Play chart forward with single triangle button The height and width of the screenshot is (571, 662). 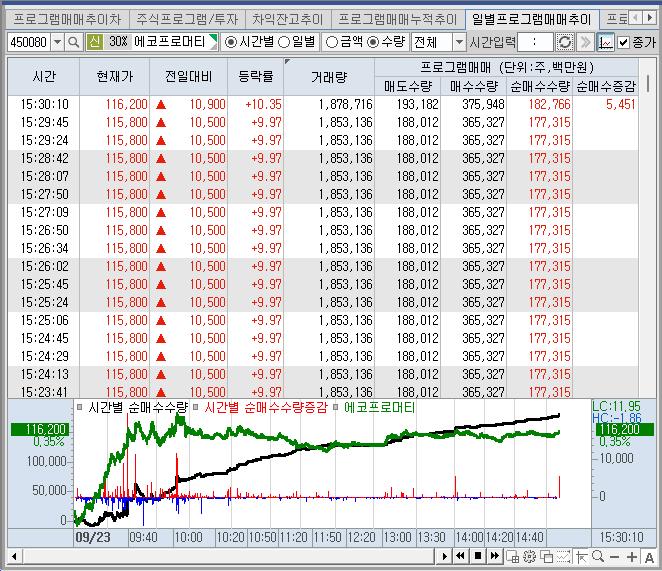[444, 556]
